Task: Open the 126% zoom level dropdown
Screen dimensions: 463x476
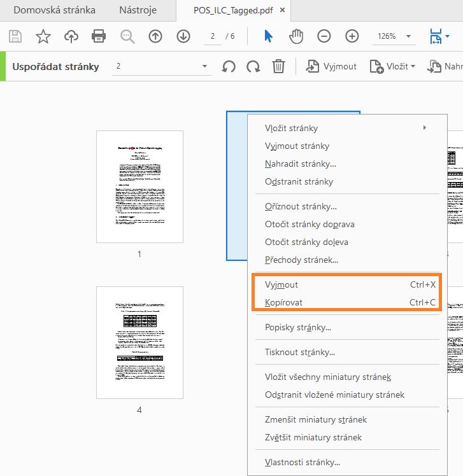Action: click(409, 36)
